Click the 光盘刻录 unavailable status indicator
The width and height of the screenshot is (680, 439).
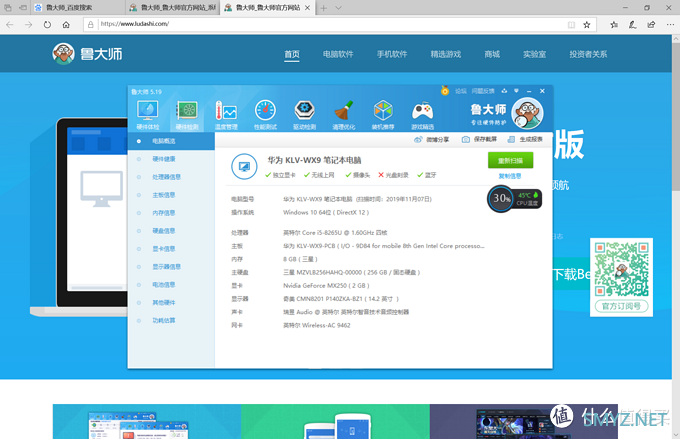click(393, 175)
